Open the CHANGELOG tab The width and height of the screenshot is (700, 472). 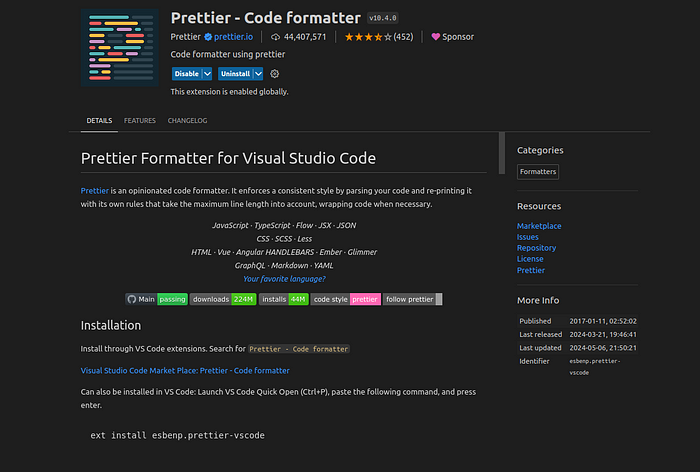pyautogui.click(x=187, y=121)
